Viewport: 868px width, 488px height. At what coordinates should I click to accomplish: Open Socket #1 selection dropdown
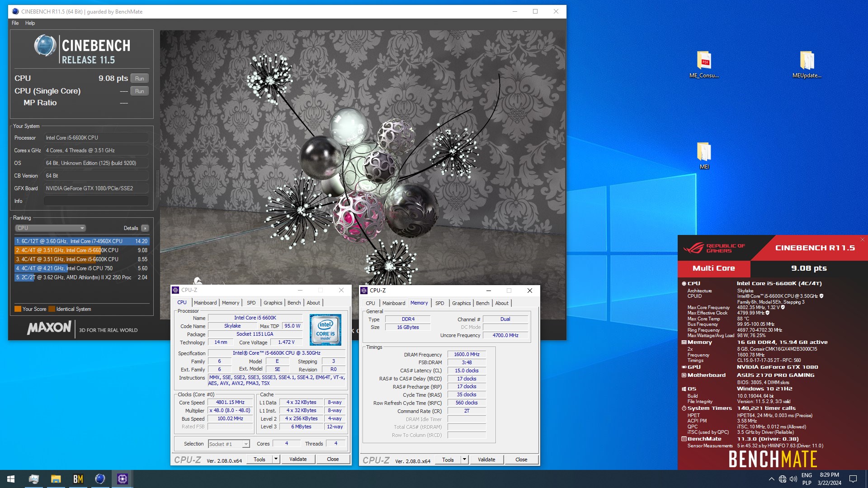[229, 444]
